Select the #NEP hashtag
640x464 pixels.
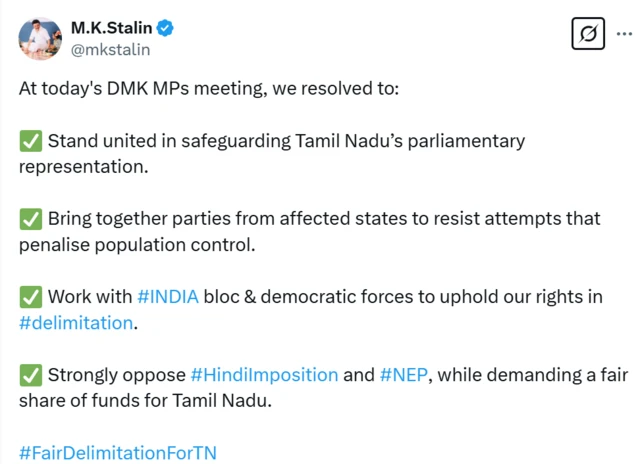[x=403, y=375]
